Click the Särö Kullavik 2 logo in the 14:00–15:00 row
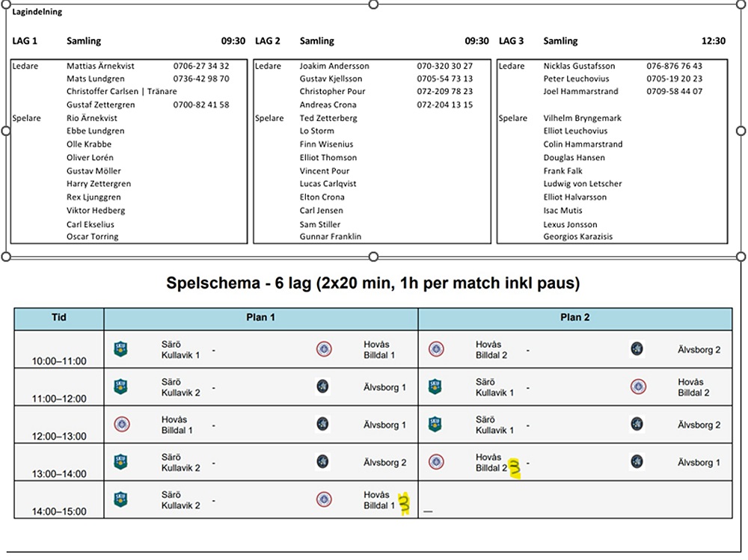The width and height of the screenshot is (748, 560). [x=120, y=499]
